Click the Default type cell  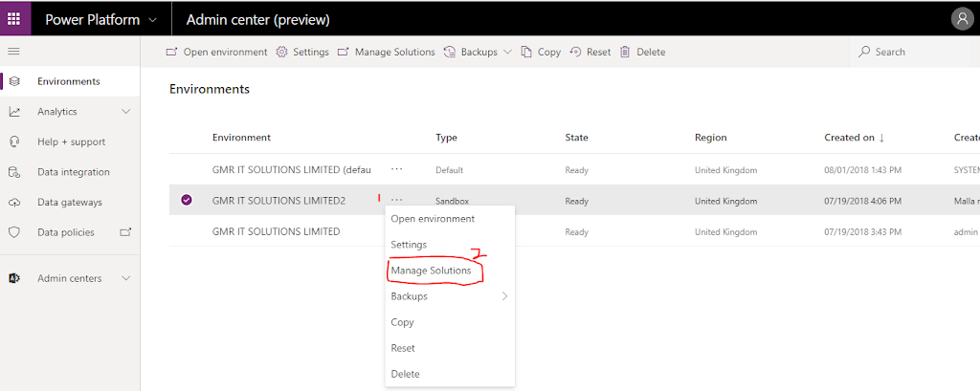[450, 170]
